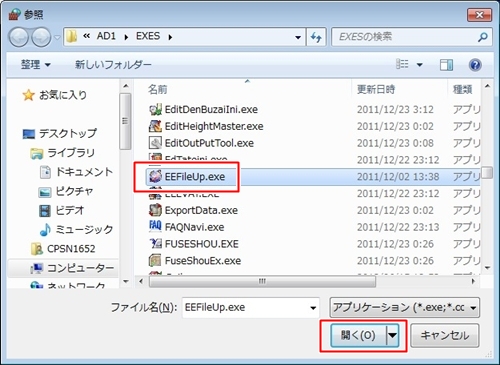Expand the ファイル名 combo box dropdown
Image resolution: width=500 pixels, height=365 pixels.
pos(313,308)
